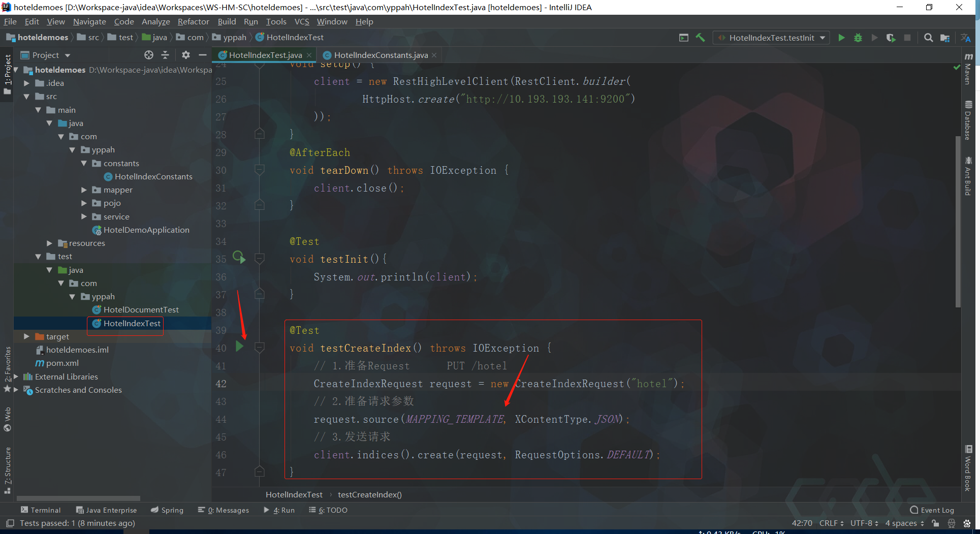Open Project panel settings gear
The height and width of the screenshot is (534, 980).
pos(186,55)
